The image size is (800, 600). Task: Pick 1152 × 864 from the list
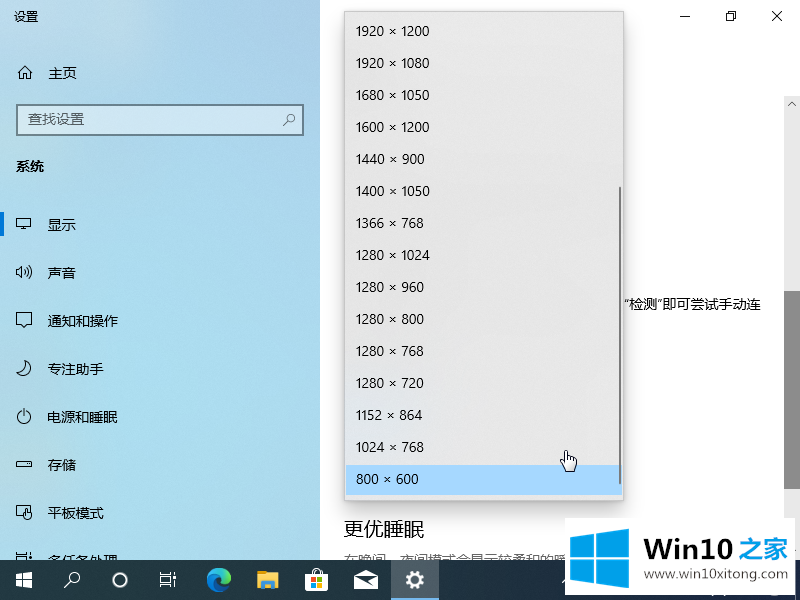(x=483, y=415)
